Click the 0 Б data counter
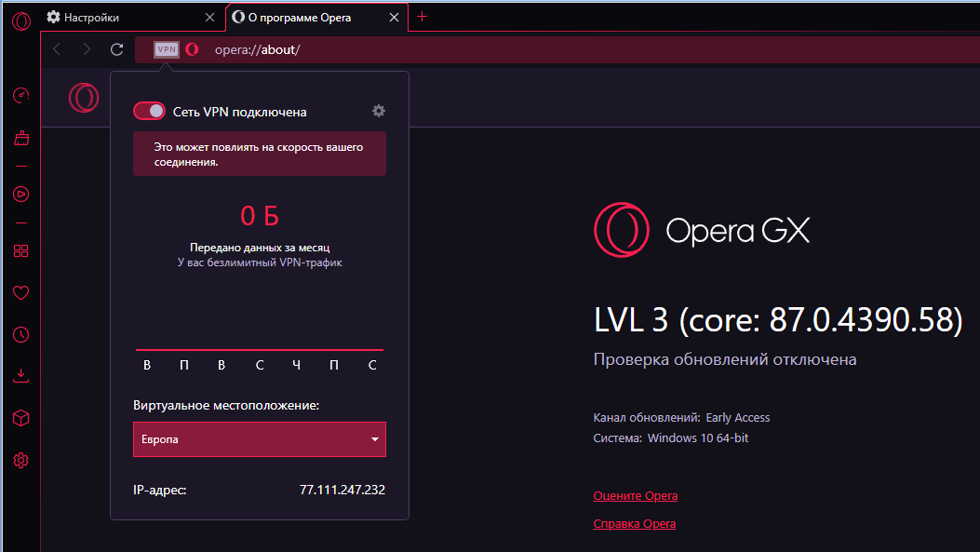 [260, 216]
